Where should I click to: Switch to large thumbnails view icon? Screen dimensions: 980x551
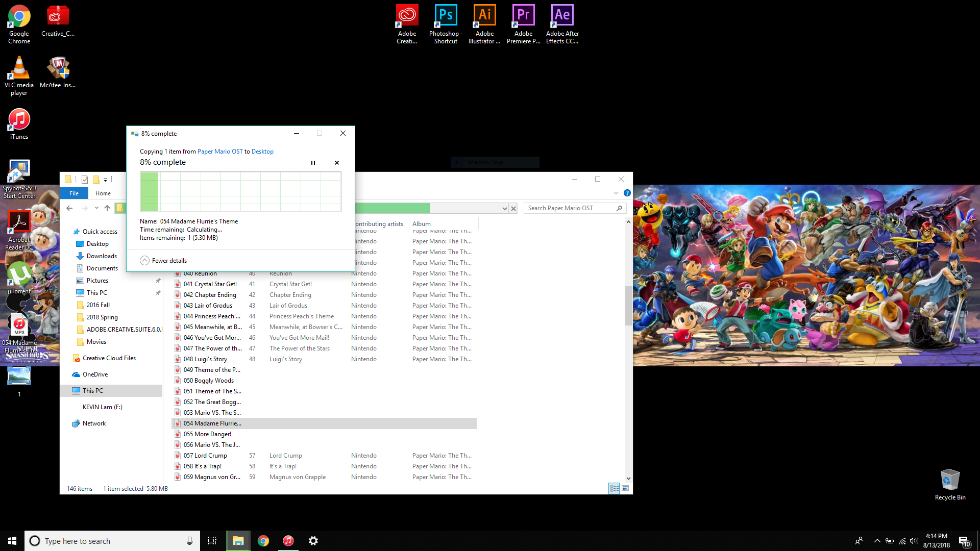pos(625,488)
